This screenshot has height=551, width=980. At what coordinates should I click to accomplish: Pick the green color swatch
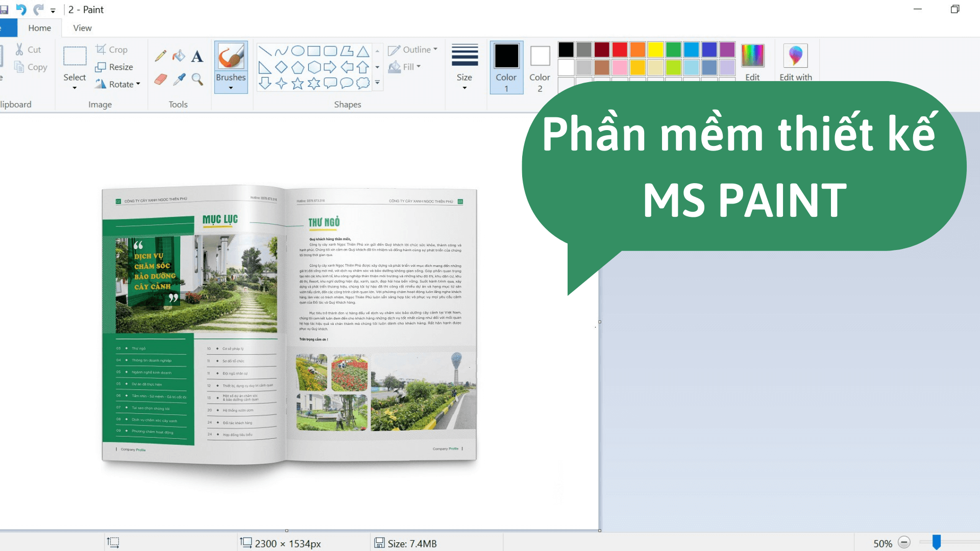coord(673,49)
